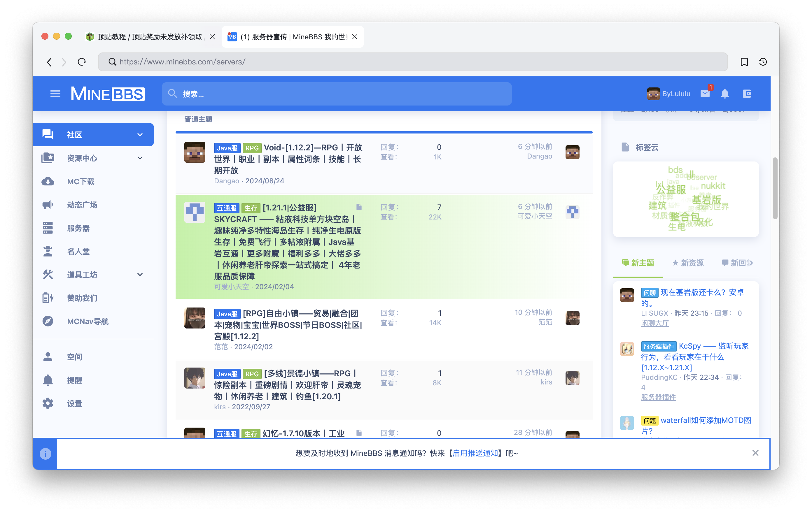Click 基岩版 tag in tag cloud
This screenshot has height=513, width=812.
pos(706,200)
